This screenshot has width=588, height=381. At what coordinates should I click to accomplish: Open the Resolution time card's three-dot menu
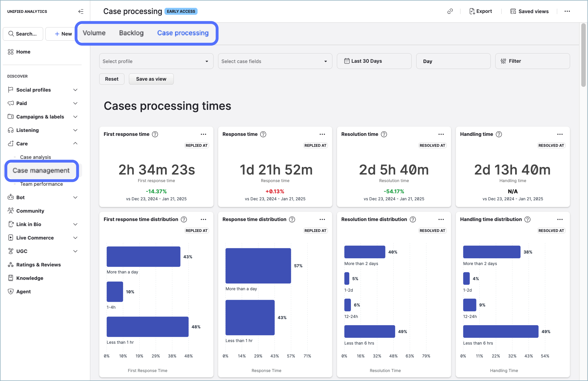point(441,134)
